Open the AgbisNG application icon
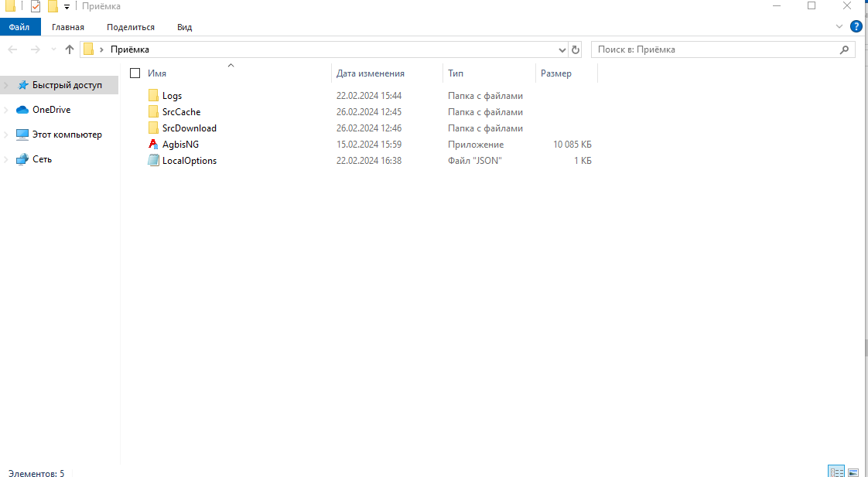Image resolution: width=868 pixels, height=477 pixels. click(153, 145)
